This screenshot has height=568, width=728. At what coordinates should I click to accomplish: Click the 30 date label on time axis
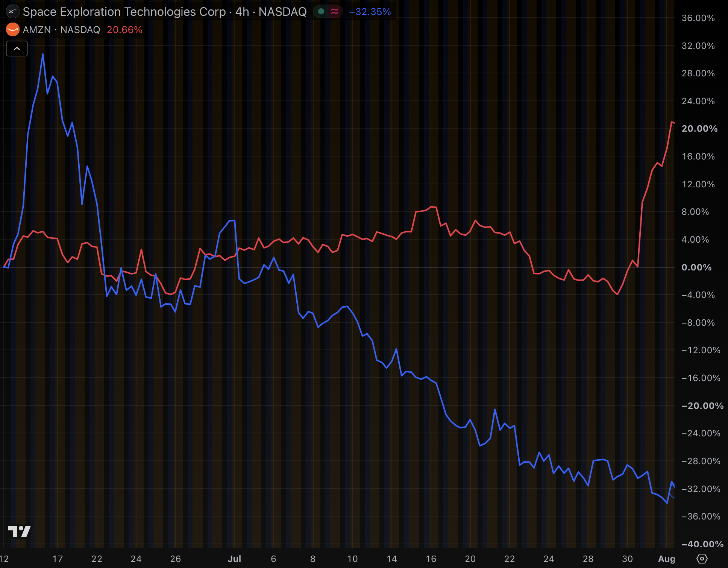tap(628, 559)
